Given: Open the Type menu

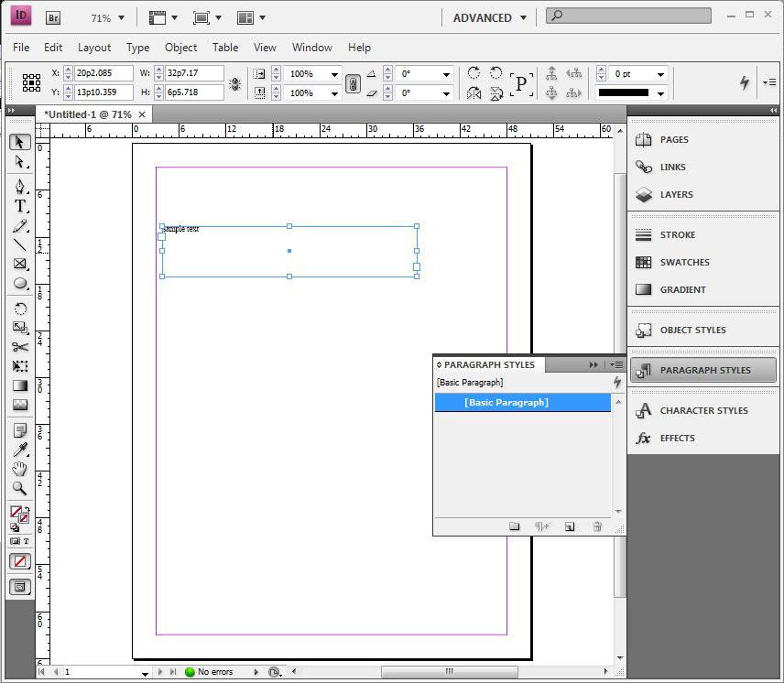Looking at the screenshot, I should pyautogui.click(x=137, y=48).
